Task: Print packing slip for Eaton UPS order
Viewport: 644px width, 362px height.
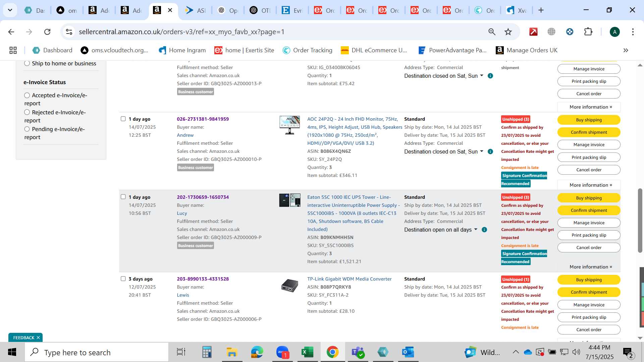Action: [x=589, y=235]
